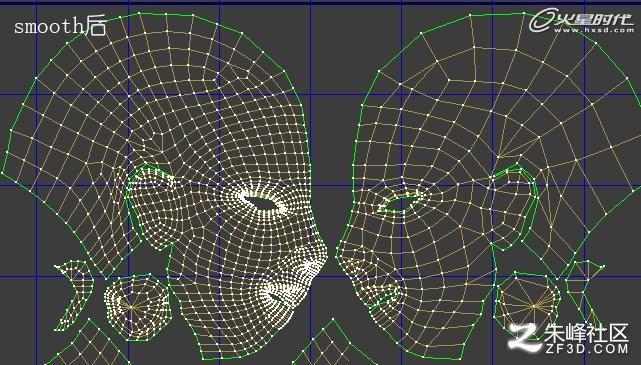Viewport: 641px width, 365px height.
Task: Click the 朱峰社区 Chinese watermark text
Action: coord(586,333)
